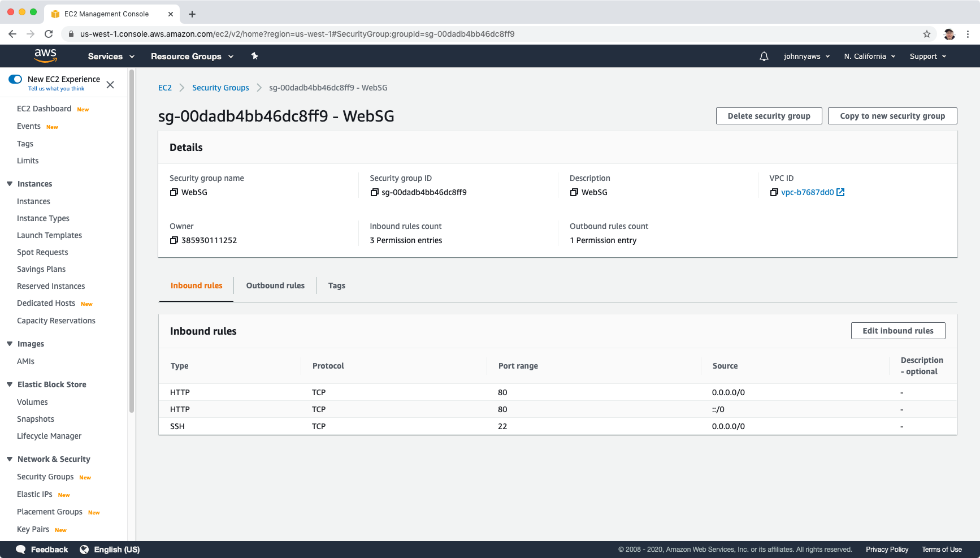Screen dimensions: 980x558
Task: Collapse the Instances sidebar section
Action: pyautogui.click(x=10, y=184)
